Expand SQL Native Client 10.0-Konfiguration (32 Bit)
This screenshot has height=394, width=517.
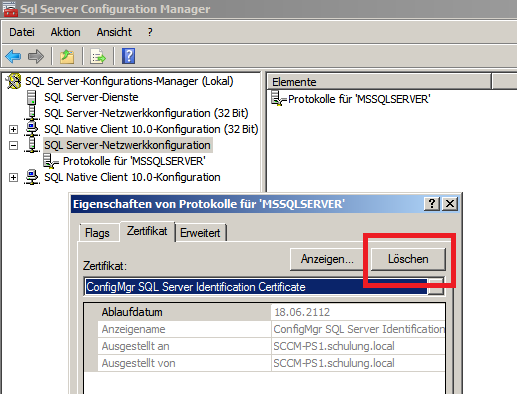tap(13, 129)
